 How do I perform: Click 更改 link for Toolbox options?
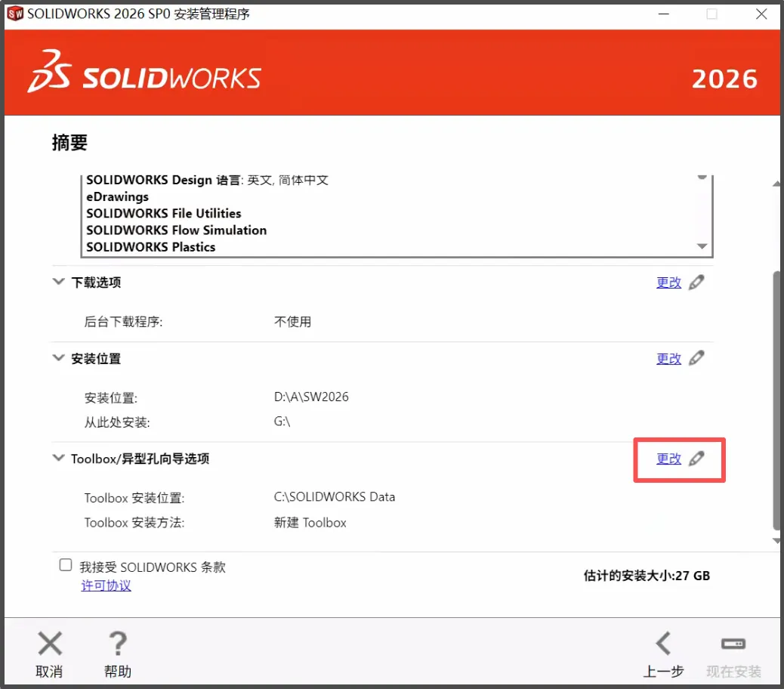pyautogui.click(x=669, y=459)
